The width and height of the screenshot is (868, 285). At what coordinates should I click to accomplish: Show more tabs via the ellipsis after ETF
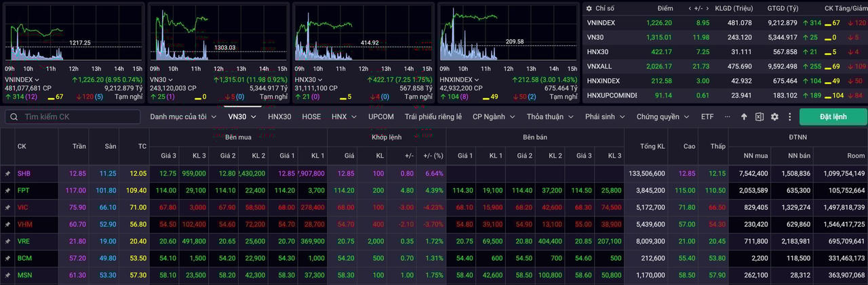coord(728,116)
